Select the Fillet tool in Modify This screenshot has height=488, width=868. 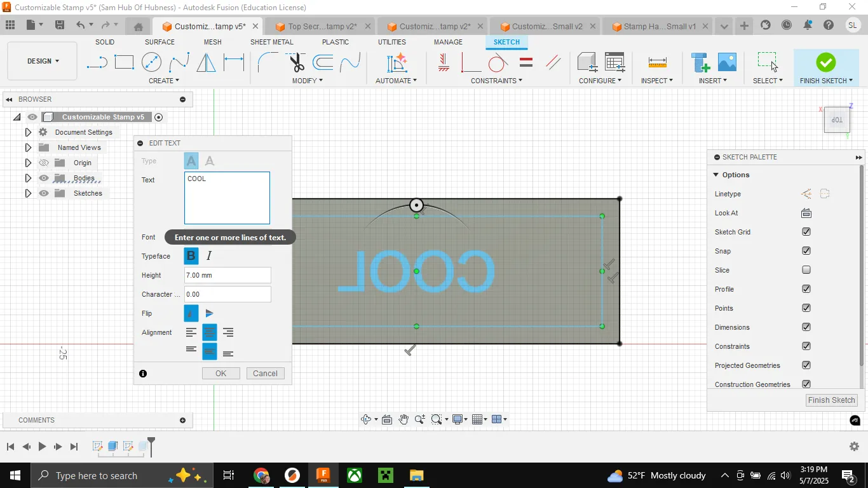268,62
